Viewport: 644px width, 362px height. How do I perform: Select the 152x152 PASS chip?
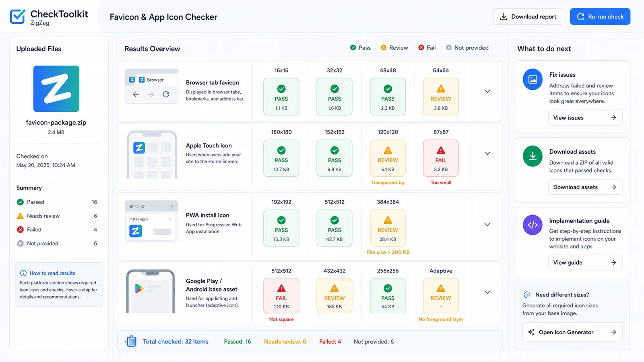pyautogui.click(x=334, y=158)
